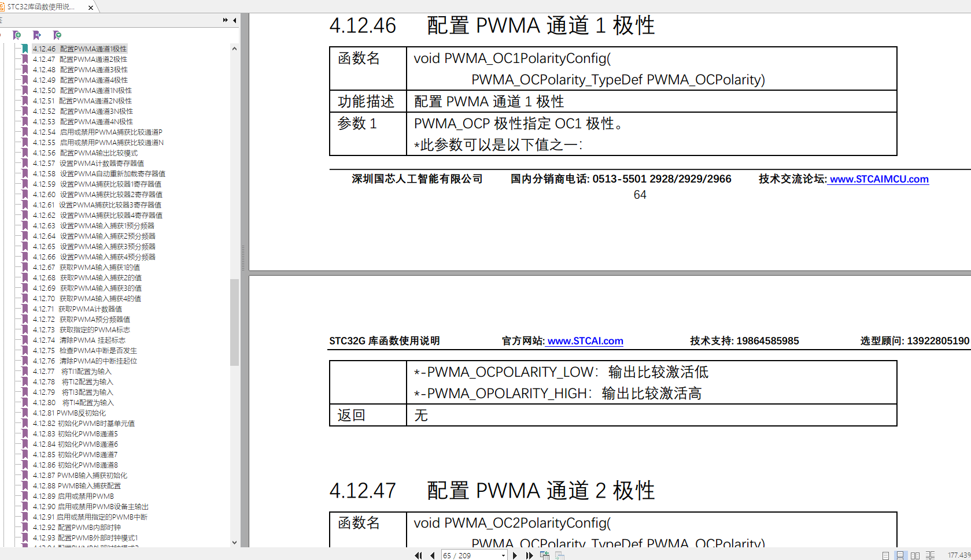Go to bookmark 4.12.56 配置PWMA输出比较模式
Screen dimensions: 971x560
click(85, 153)
